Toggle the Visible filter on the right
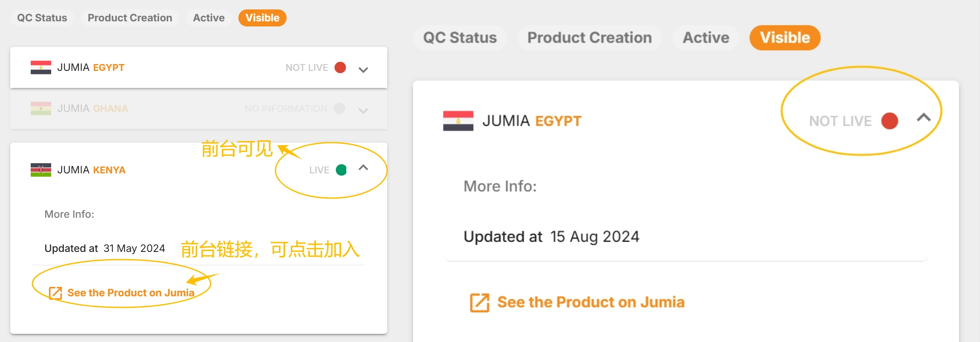 [x=784, y=38]
